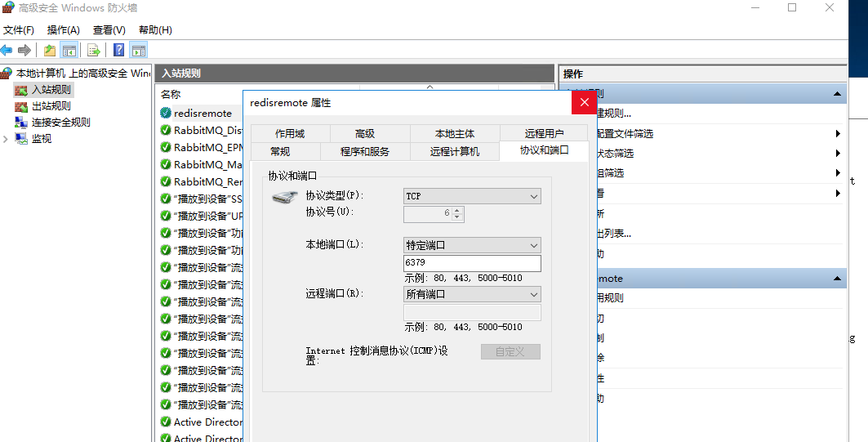
Task: Toggle the console tree pane icon
Action: pos(69,51)
